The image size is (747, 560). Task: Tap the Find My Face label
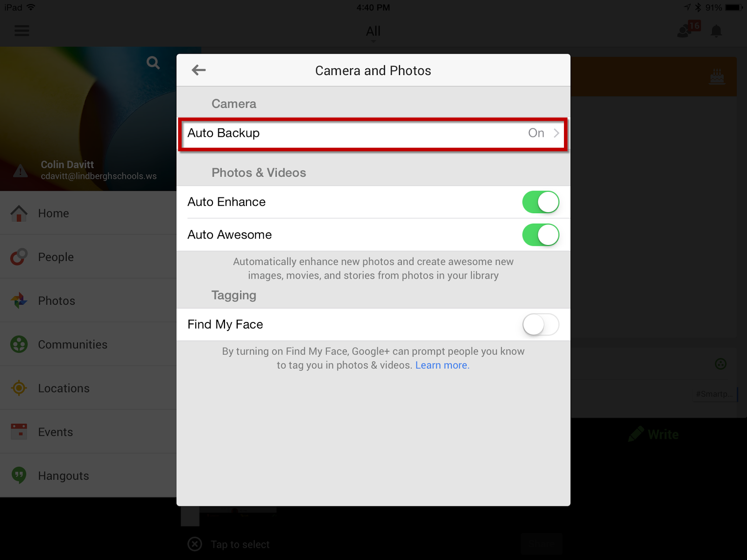(x=225, y=324)
